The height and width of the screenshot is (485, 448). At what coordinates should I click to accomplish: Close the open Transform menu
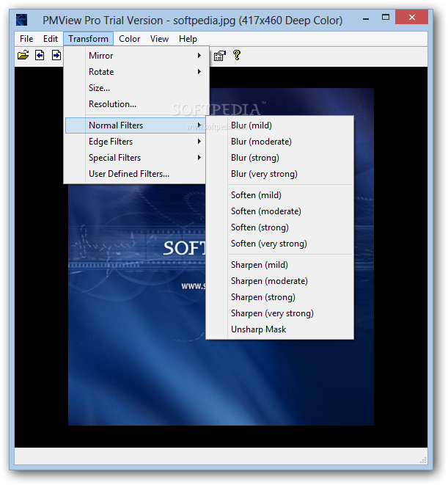(x=89, y=39)
